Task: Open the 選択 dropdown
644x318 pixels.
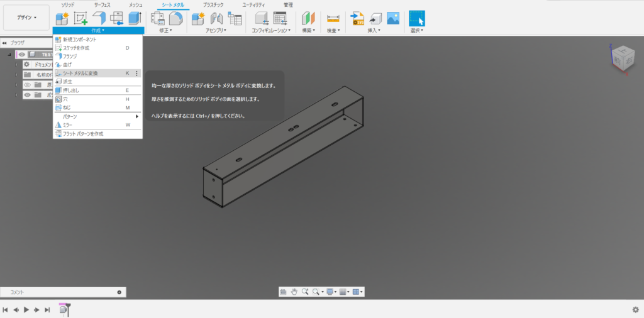Action: pos(417,30)
